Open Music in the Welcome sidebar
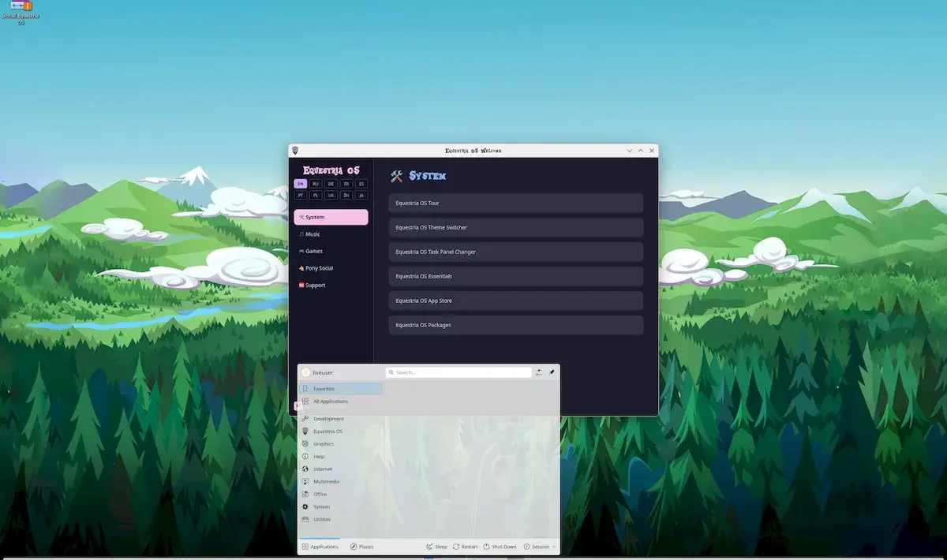Screen dimensions: 947x560 331,234
